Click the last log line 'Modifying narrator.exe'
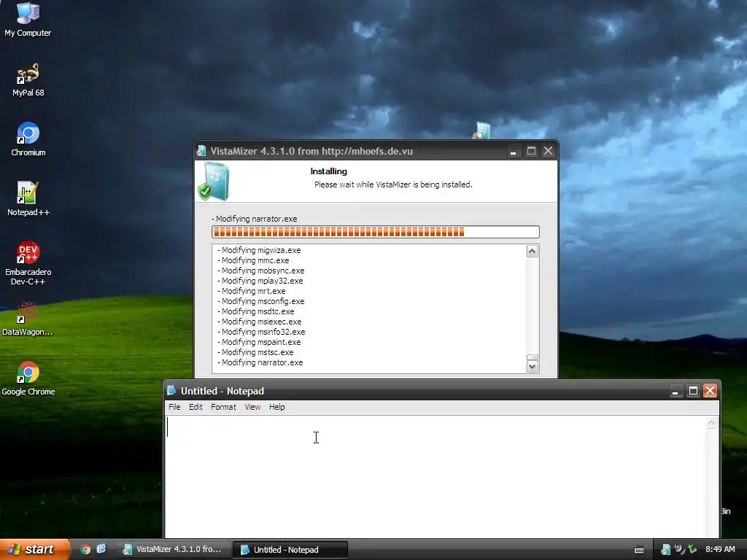Screen dimensions: 747x560 tap(260, 363)
